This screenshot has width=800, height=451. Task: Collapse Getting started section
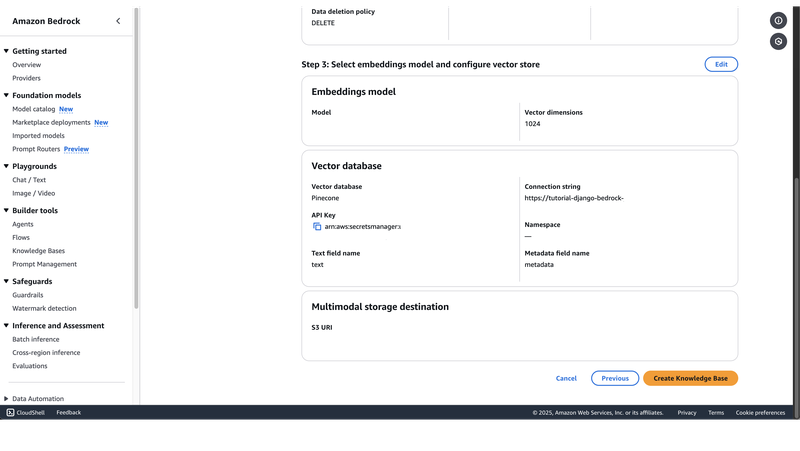(x=6, y=51)
